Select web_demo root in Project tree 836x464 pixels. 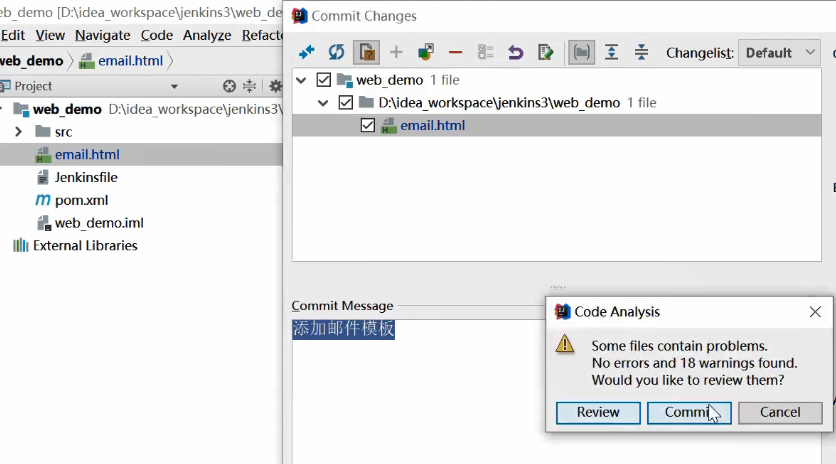click(x=67, y=109)
